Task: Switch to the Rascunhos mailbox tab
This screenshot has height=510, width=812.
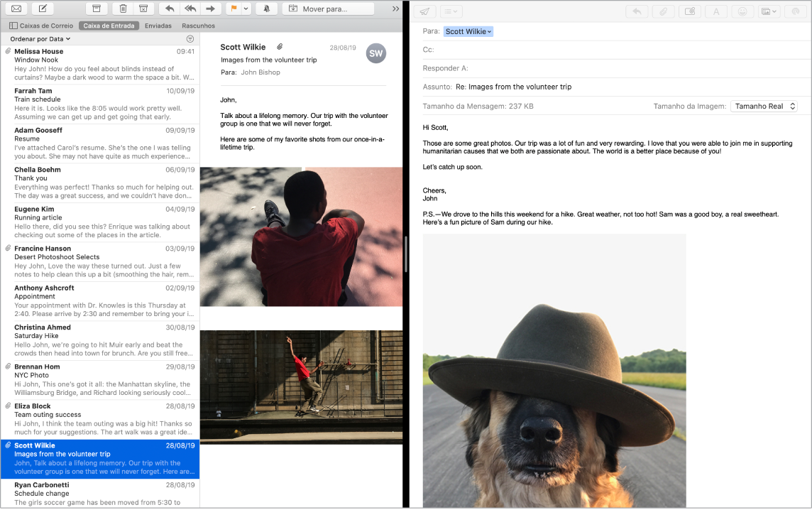Action: tap(199, 25)
